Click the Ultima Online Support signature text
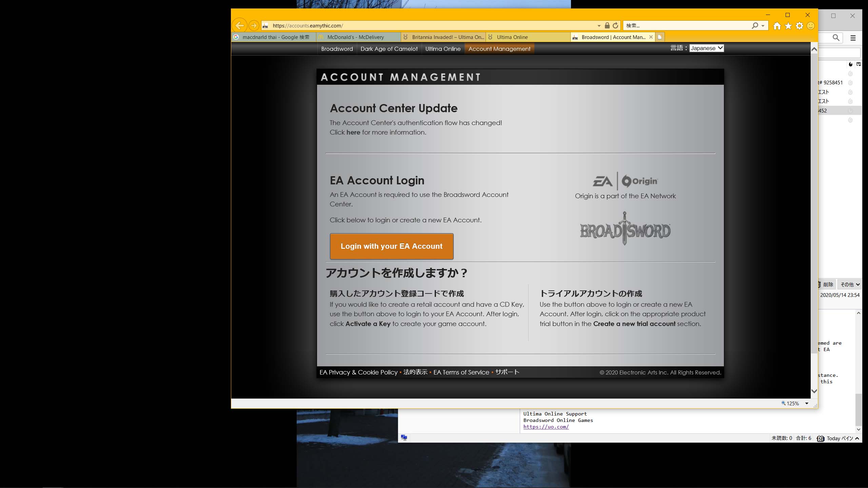The width and height of the screenshot is (868, 488). 555,414
